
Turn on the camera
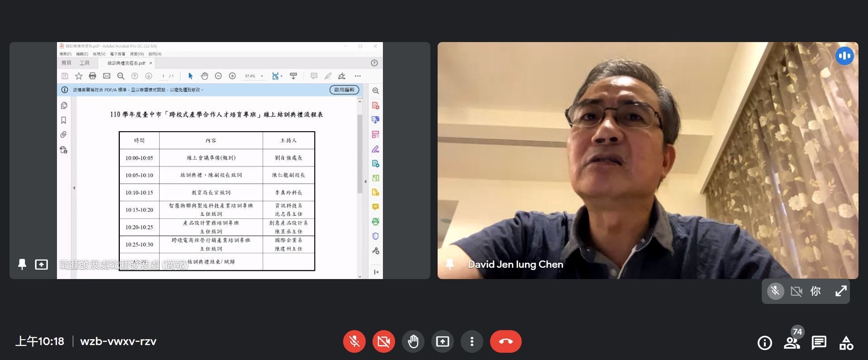pyautogui.click(x=384, y=341)
